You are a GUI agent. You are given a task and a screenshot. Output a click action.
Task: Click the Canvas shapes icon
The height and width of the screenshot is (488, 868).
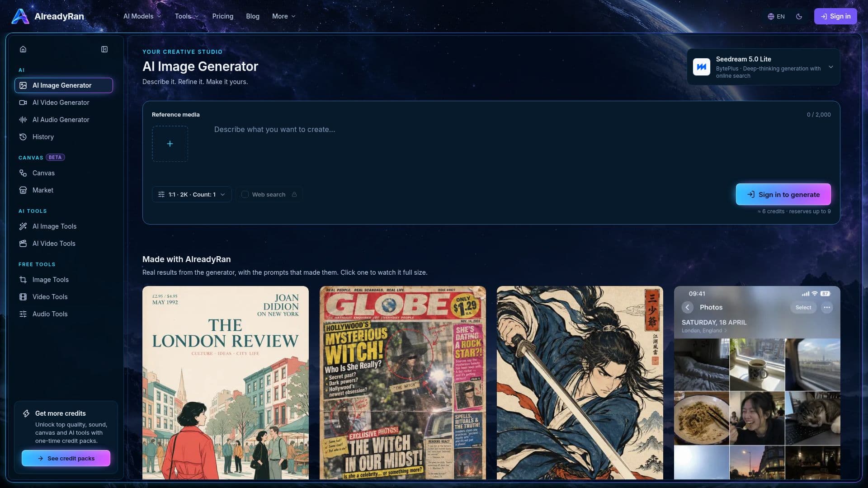23,173
